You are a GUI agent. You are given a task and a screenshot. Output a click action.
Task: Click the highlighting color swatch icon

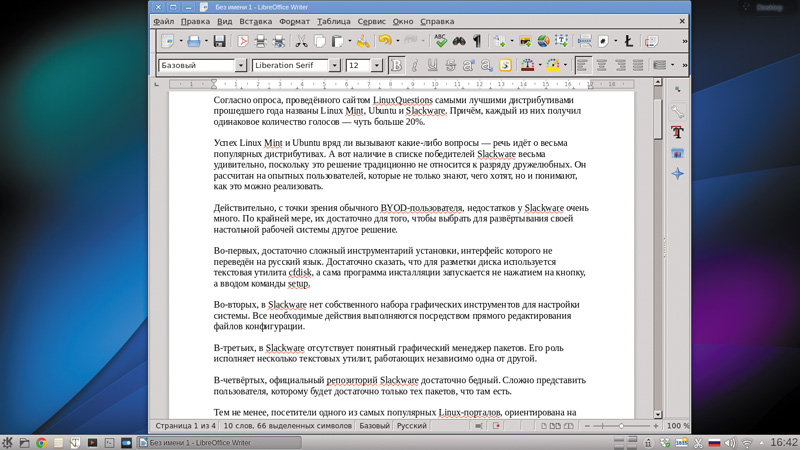553,65
